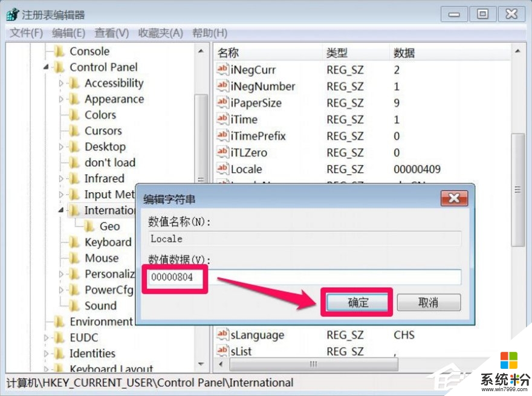Click the iNegCurr string value icon
The height and width of the screenshot is (396, 532).
222,70
